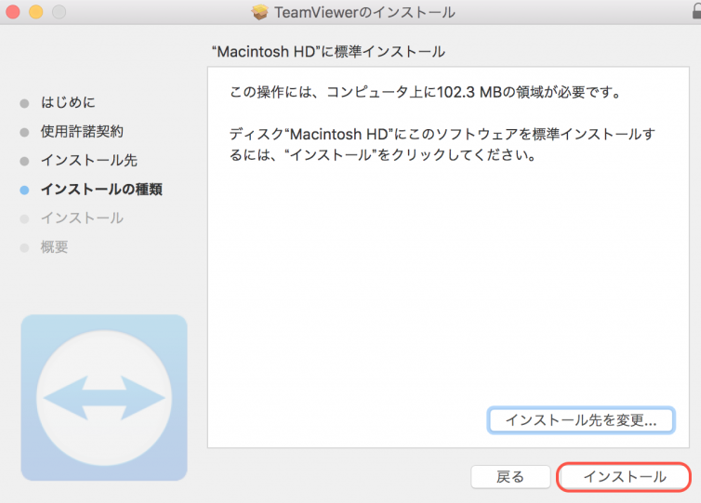Click the TeamViewerのインストール window title
Image resolution: width=701 pixels, height=503 pixels.
pos(365,12)
